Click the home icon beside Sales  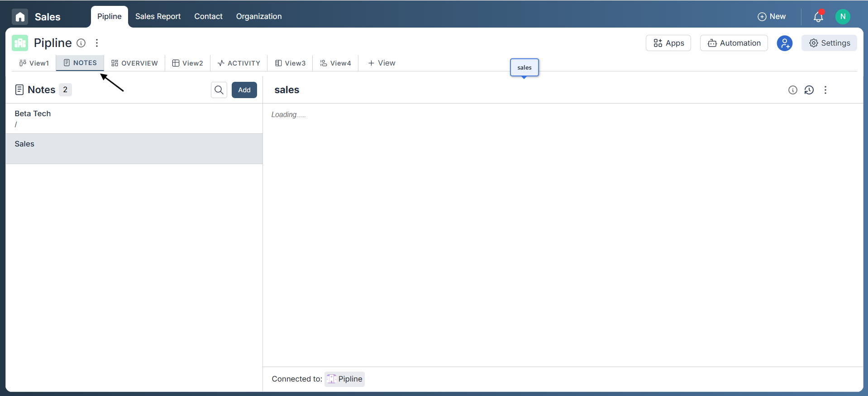pyautogui.click(x=20, y=17)
